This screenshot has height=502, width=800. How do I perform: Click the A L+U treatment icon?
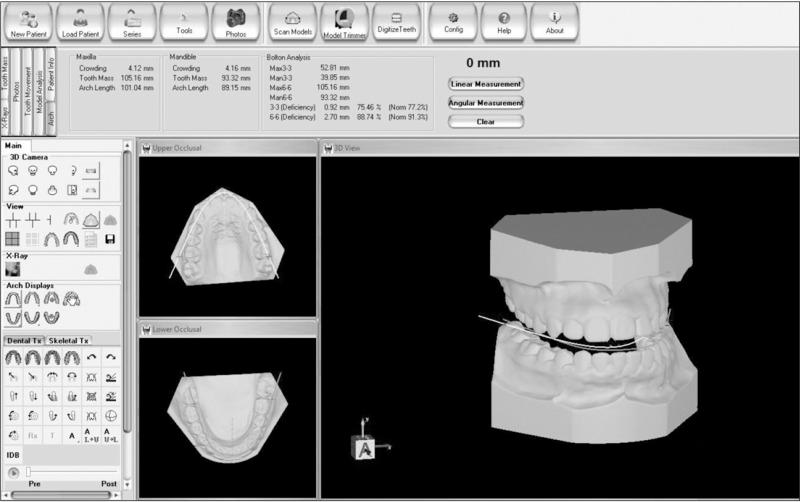[91, 436]
